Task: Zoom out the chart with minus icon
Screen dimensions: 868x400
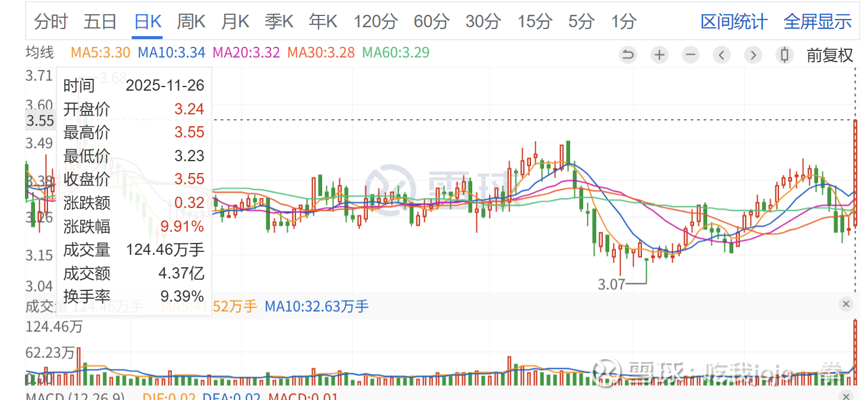Action: [691, 55]
